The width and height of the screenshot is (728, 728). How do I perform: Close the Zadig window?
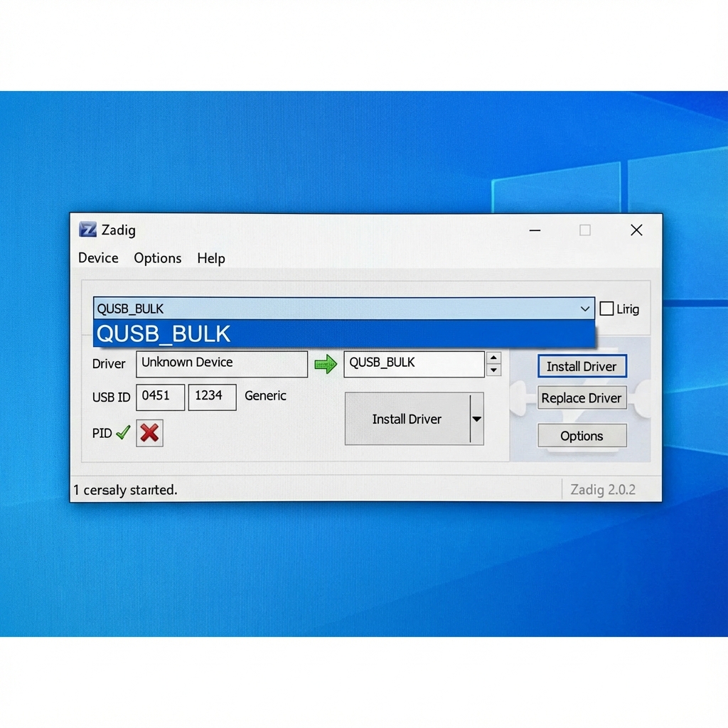pyautogui.click(x=636, y=230)
